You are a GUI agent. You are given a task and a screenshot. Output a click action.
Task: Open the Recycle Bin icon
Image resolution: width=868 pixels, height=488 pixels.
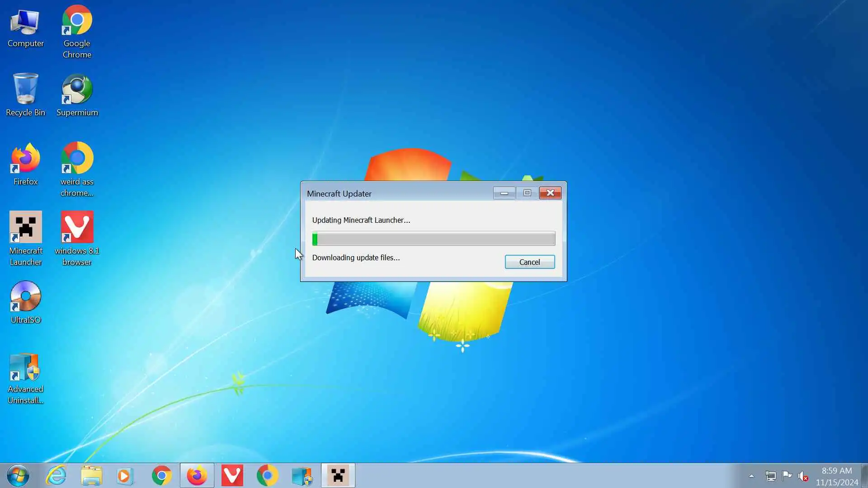coord(26,90)
